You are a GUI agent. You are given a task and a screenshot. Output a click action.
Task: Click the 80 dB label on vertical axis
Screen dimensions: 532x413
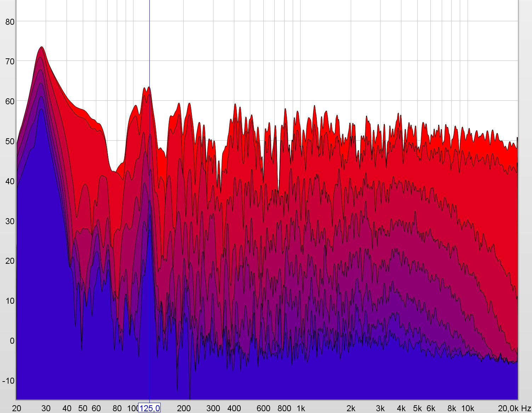(x=10, y=22)
